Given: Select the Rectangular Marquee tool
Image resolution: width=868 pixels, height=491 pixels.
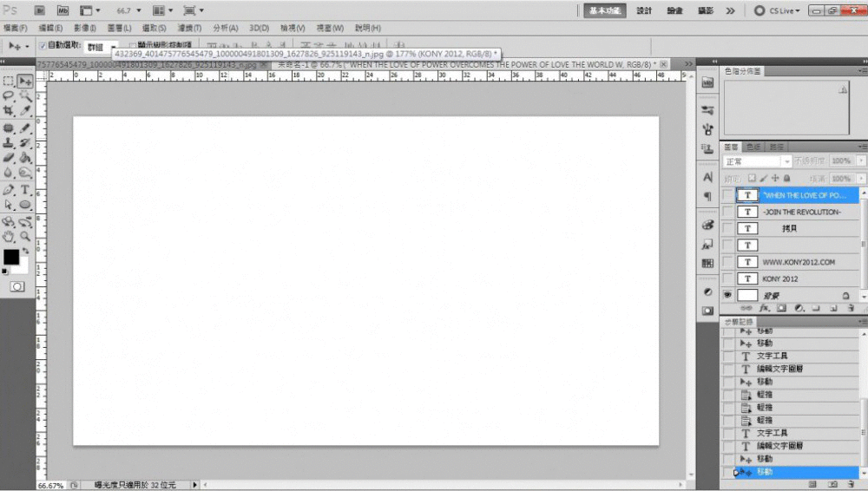Looking at the screenshot, I should (x=9, y=81).
